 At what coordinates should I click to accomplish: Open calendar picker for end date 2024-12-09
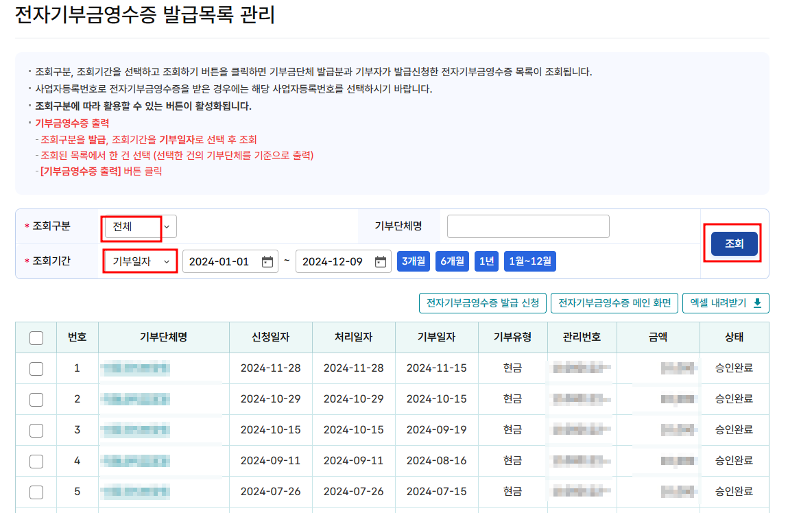point(381,262)
